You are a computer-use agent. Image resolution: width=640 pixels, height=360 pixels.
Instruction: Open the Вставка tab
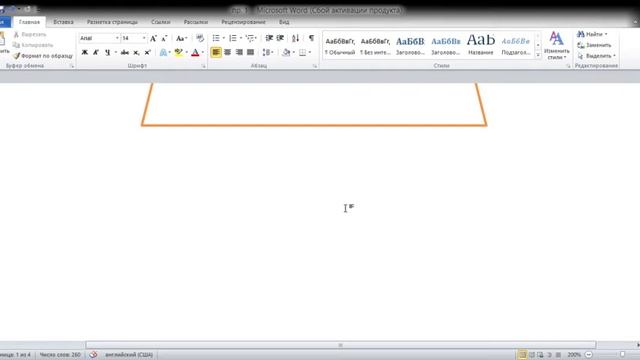pyautogui.click(x=63, y=22)
